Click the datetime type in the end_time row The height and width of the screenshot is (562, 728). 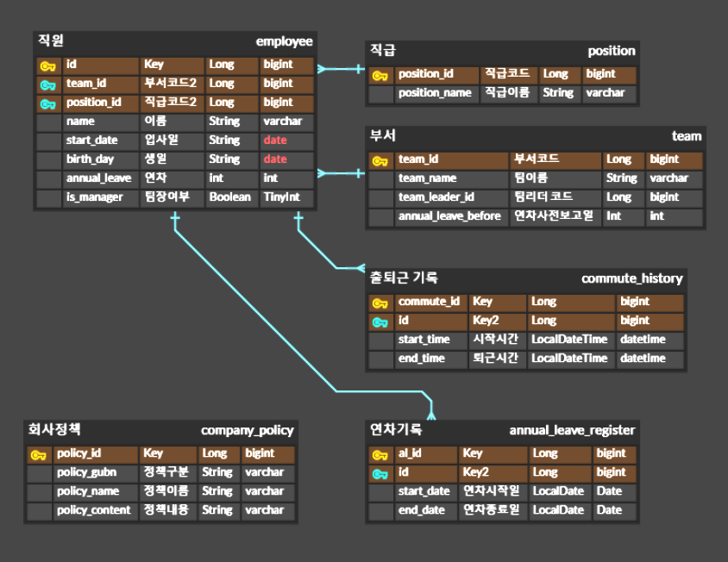(643, 359)
